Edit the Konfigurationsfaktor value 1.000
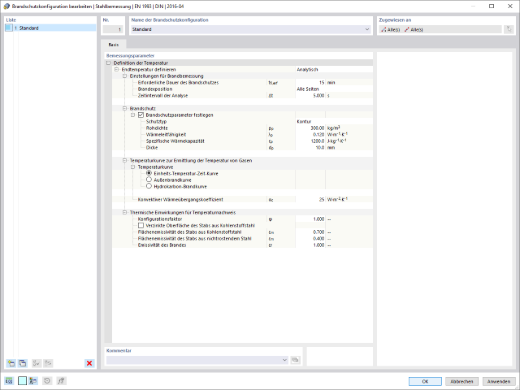520x390 pixels. point(310,219)
